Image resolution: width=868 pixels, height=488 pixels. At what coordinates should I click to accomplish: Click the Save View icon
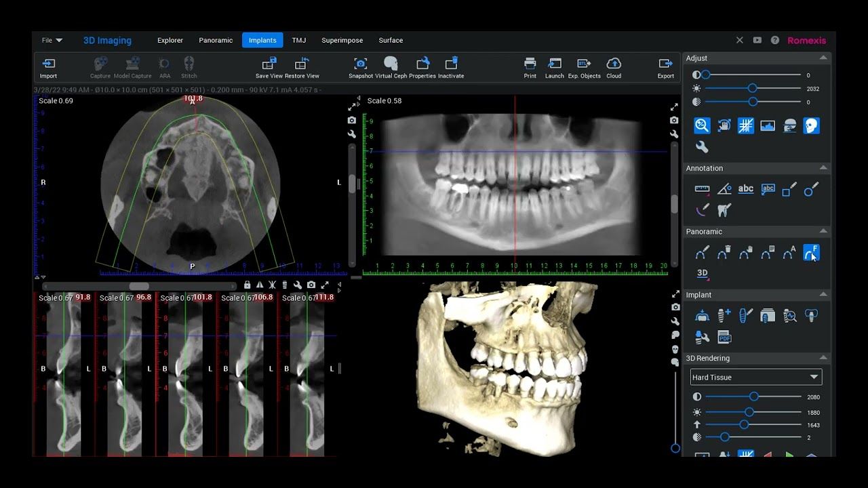[x=269, y=64]
